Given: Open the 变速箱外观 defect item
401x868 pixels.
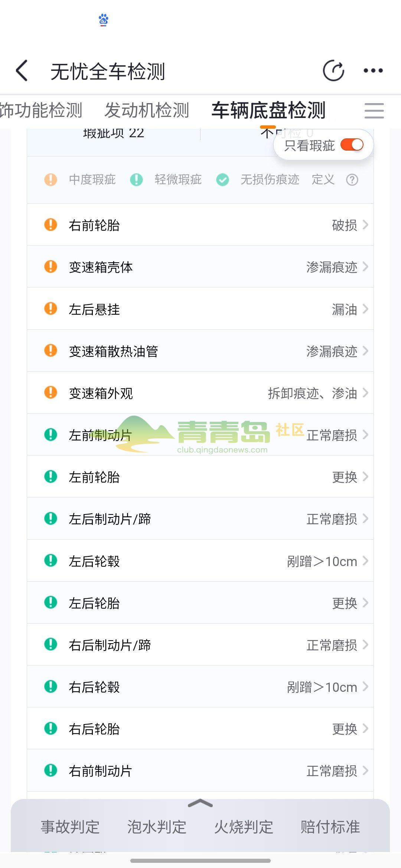Looking at the screenshot, I should pos(200,393).
